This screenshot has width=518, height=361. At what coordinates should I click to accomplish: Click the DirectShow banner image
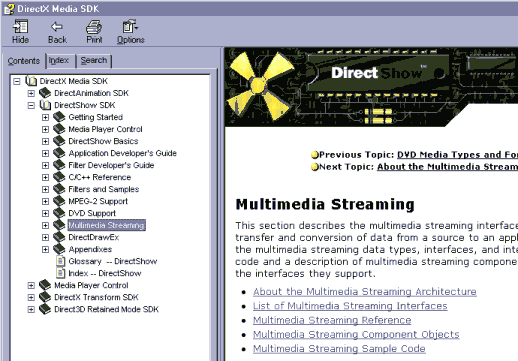point(371,87)
